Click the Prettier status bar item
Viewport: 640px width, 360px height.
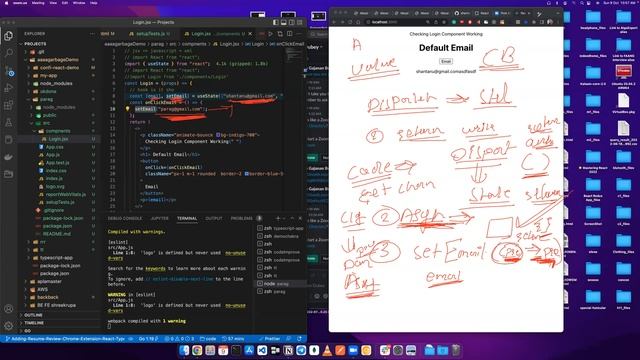269,339
